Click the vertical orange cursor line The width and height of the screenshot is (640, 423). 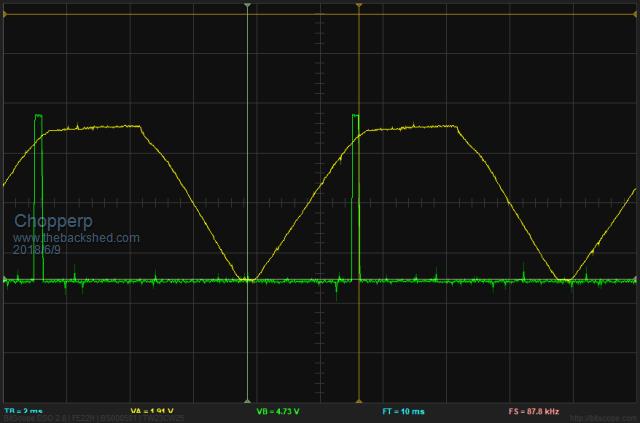coord(358,330)
